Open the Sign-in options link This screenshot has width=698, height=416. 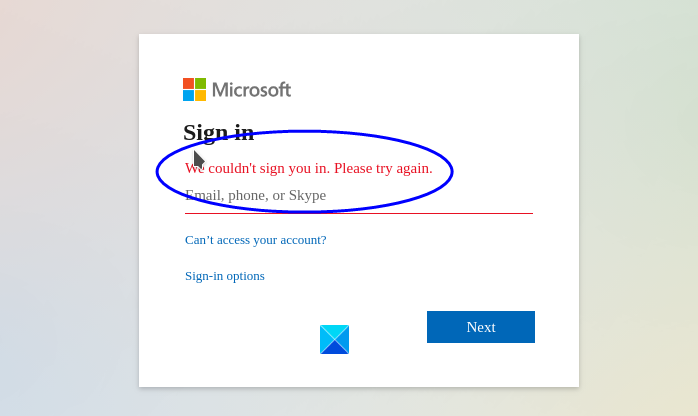pyautogui.click(x=224, y=276)
